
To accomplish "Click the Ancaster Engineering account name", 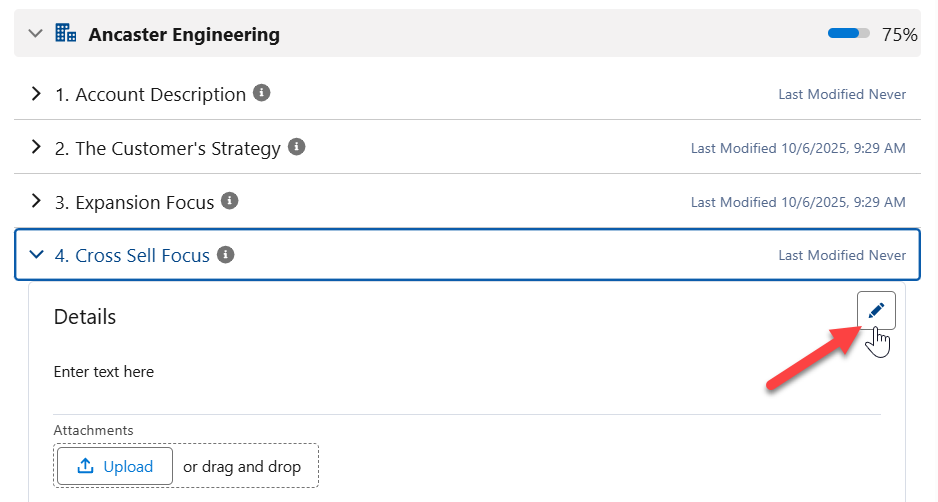I will [184, 35].
